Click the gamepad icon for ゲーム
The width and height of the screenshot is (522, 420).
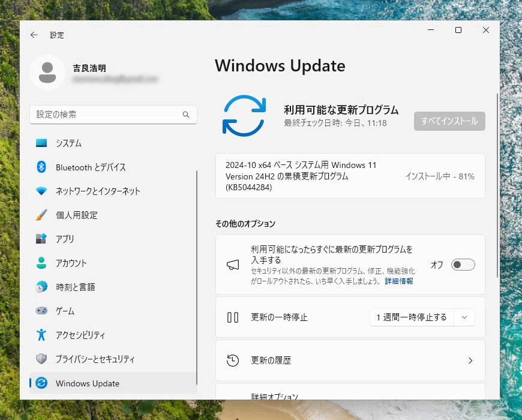click(41, 311)
